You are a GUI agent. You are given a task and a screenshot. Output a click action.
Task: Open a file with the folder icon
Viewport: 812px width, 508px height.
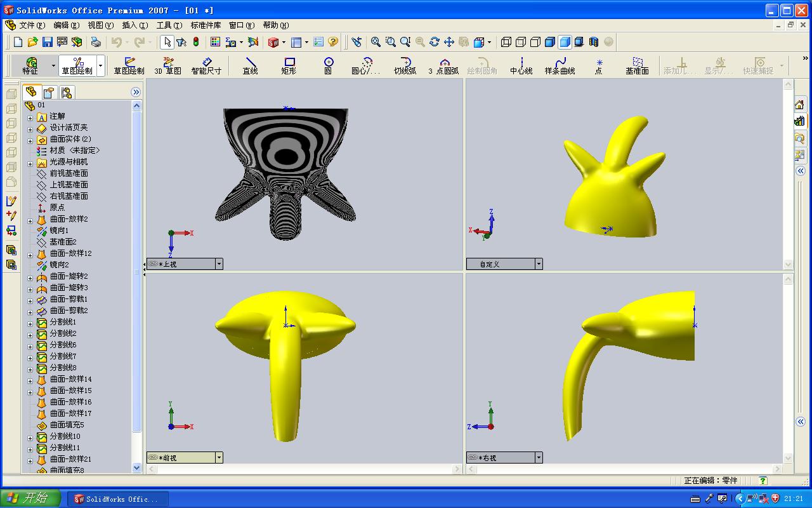[32, 42]
